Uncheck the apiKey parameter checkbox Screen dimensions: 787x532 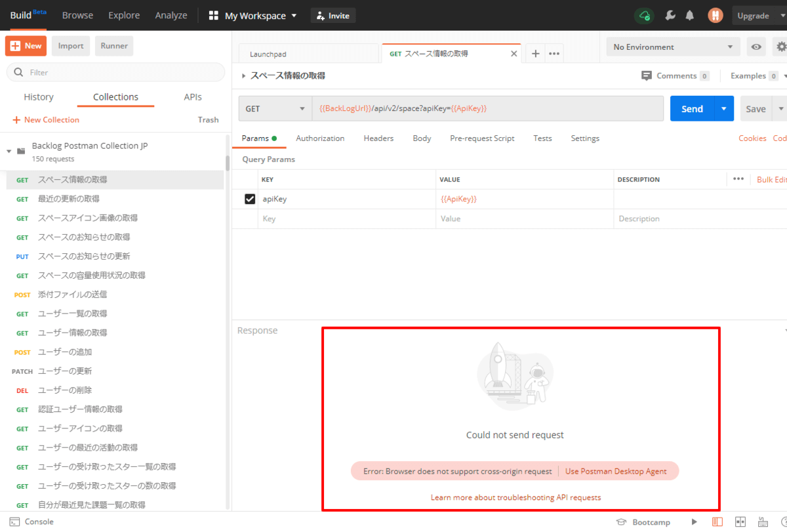click(250, 199)
